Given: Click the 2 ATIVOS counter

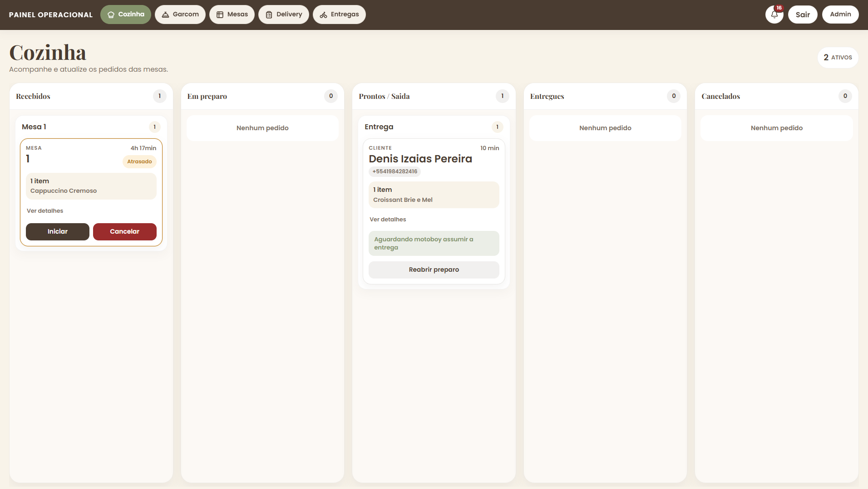Looking at the screenshot, I should (x=838, y=58).
